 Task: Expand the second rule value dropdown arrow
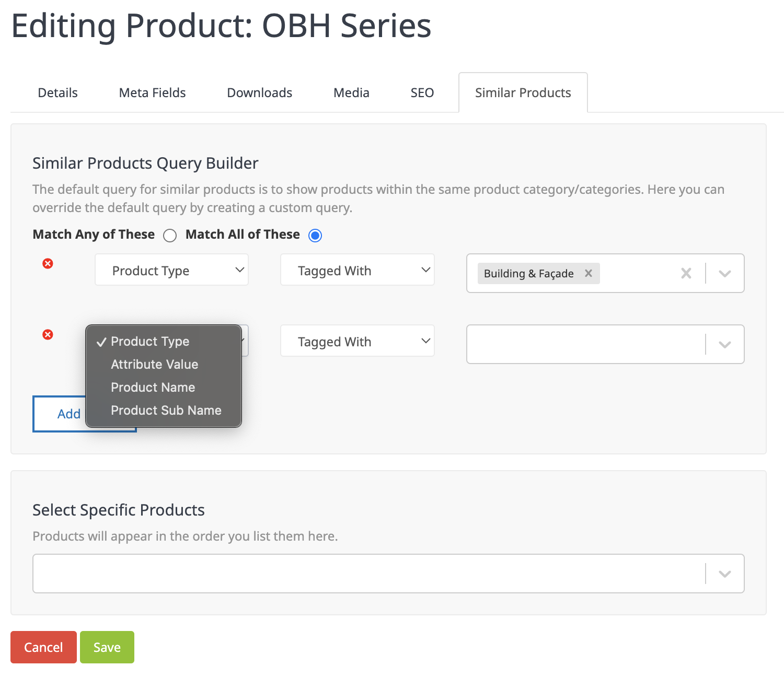coord(725,344)
